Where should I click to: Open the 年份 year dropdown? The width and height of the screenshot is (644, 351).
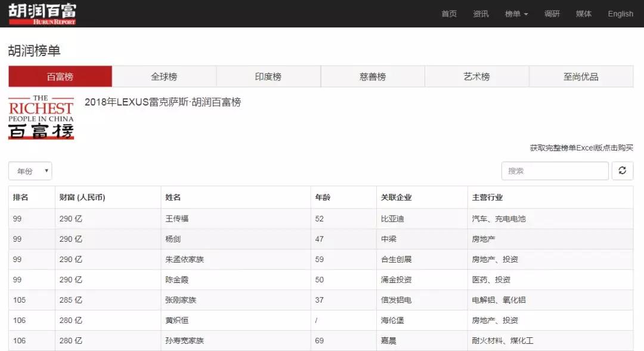[30, 171]
